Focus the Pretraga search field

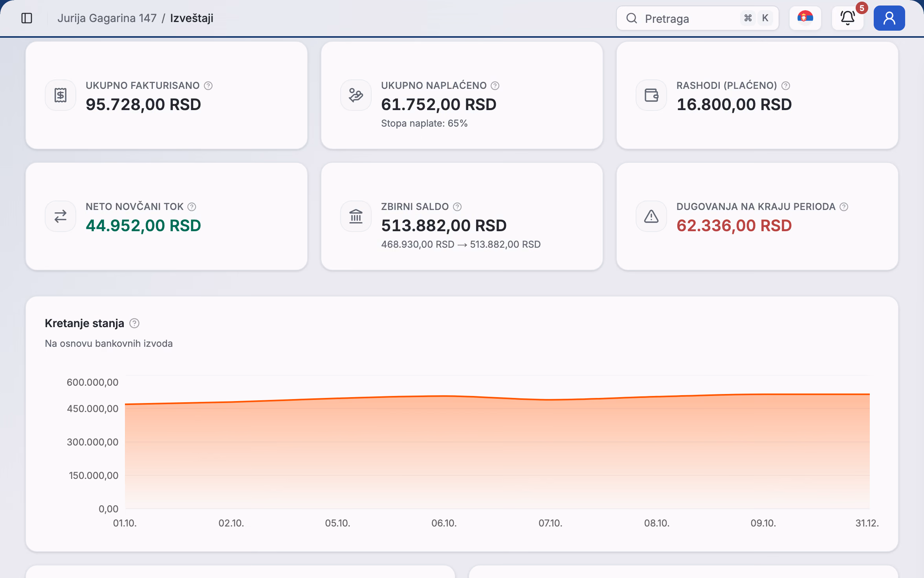tap(697, 18)
